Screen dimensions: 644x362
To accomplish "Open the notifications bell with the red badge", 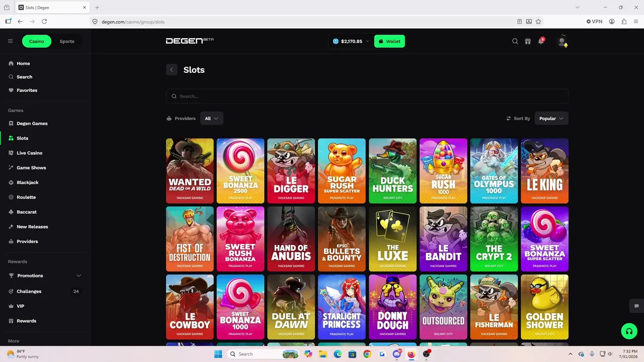I will pos(541,41).
